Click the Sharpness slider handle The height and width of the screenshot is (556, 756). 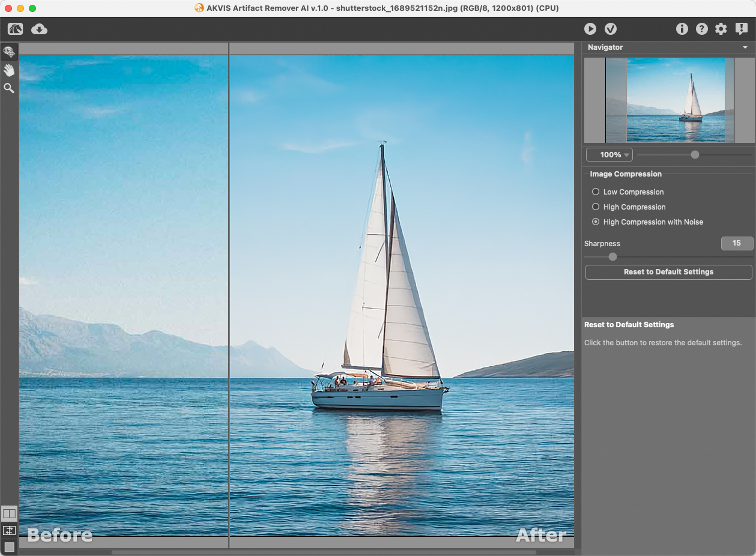[612, 257]
